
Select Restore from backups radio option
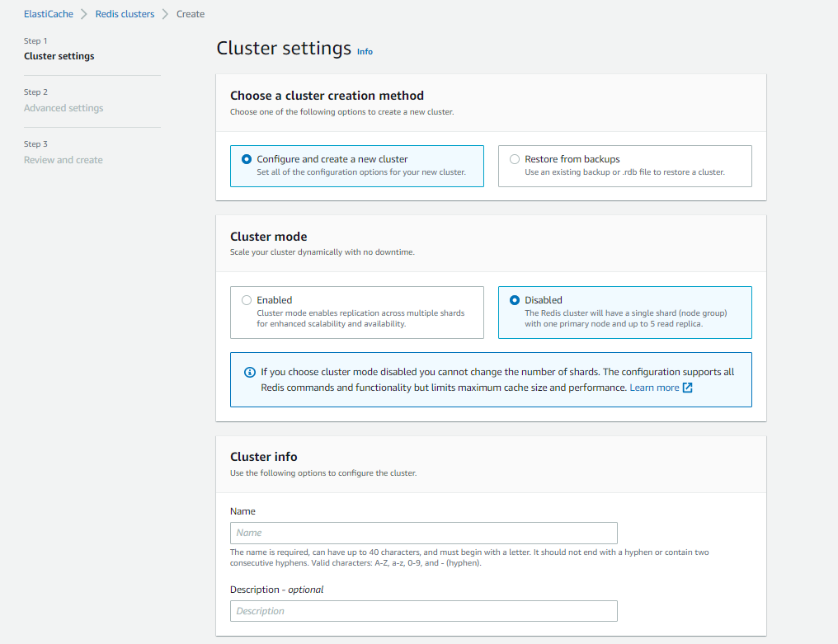click(515, 159)
